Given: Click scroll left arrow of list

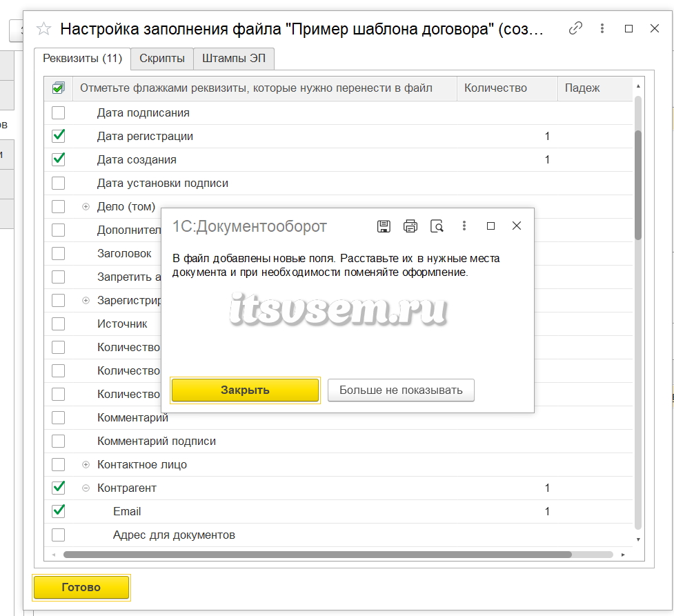Looking at the screenshot, I should pos(54,555).
